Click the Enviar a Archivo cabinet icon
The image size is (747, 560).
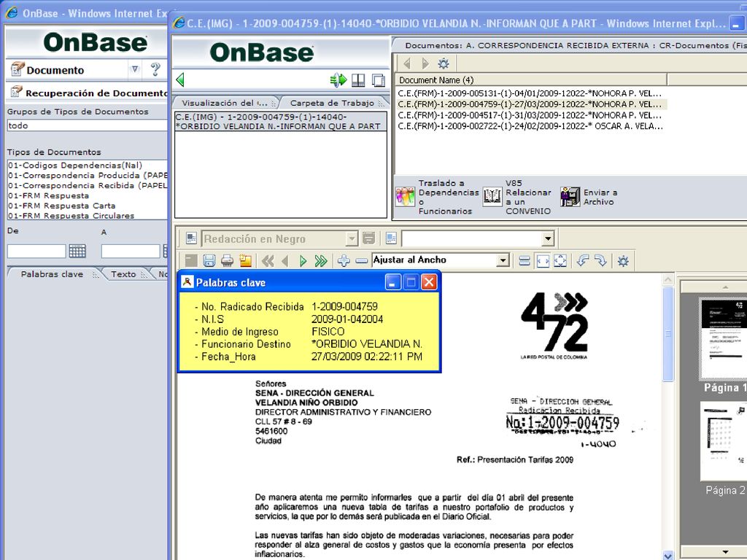pyautogui.click(x=570, y=197)
